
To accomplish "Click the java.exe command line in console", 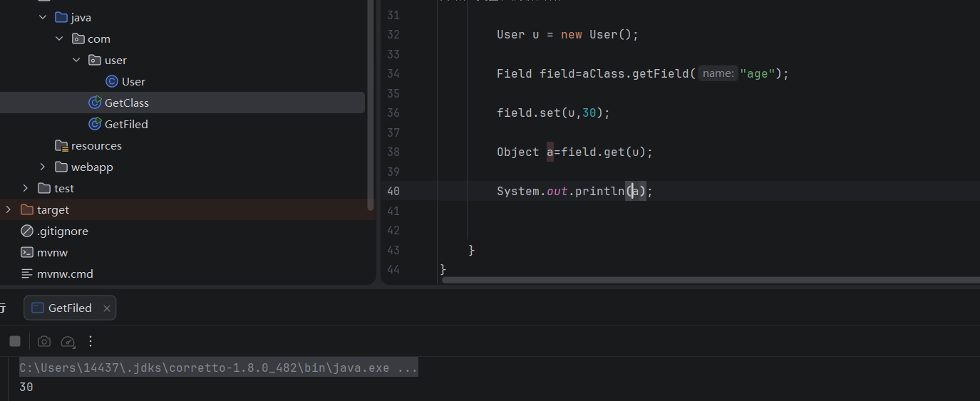I will [218, 368].
